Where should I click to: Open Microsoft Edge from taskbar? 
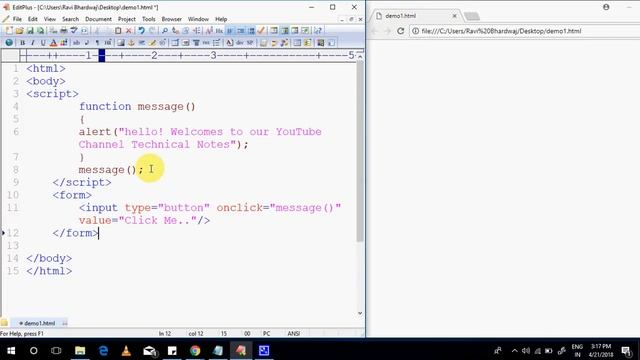[103, 350]
